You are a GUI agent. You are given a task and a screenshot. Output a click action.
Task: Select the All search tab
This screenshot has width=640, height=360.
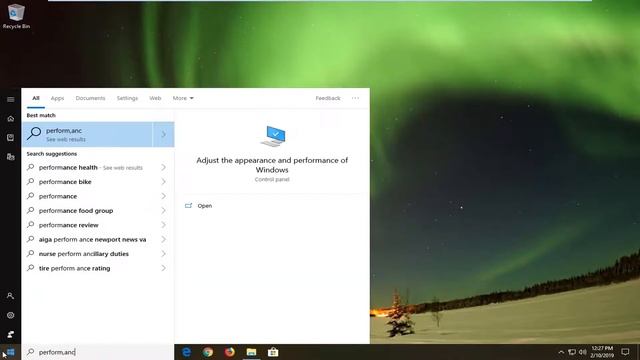pyautogui.click(x=36, y=98)
